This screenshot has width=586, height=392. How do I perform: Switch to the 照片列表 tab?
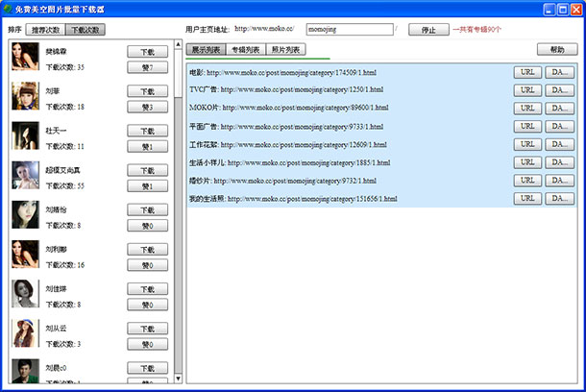tap(286, 49)
